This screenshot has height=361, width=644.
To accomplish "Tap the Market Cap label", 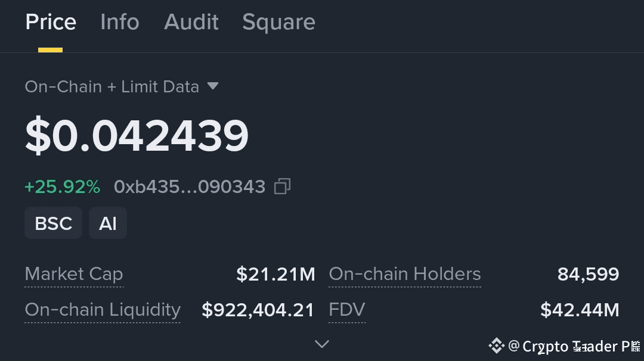I will coord(74,274).
